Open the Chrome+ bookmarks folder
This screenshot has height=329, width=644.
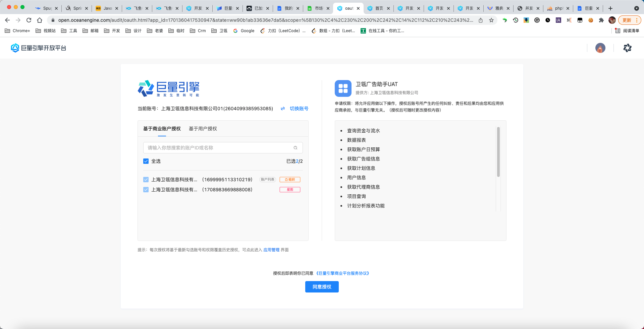click(17, 30)
